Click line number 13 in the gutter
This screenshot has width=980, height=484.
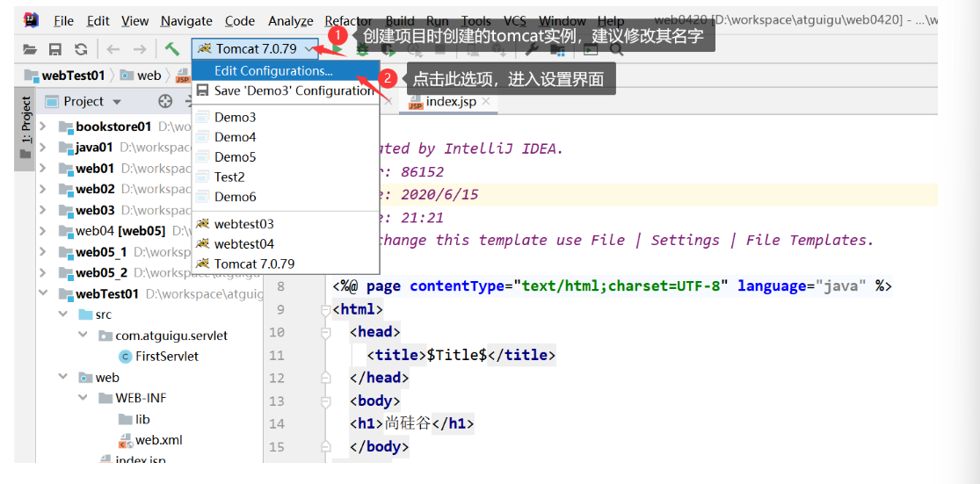[277, 401]
